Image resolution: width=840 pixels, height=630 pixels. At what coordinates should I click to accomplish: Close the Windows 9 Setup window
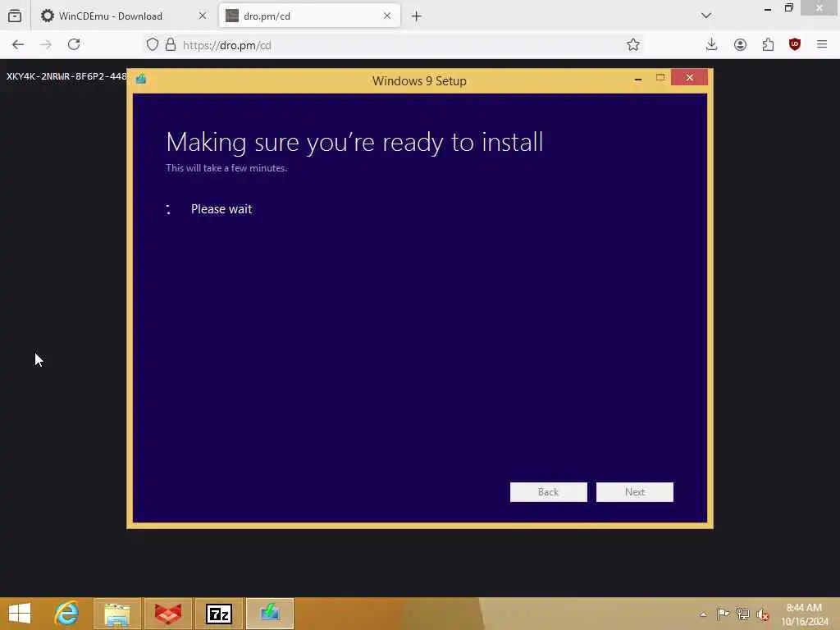click(x=689, y=78)
